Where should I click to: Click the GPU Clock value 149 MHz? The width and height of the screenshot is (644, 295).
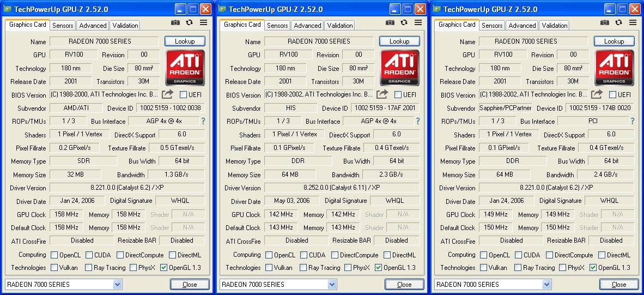(496, 214)
